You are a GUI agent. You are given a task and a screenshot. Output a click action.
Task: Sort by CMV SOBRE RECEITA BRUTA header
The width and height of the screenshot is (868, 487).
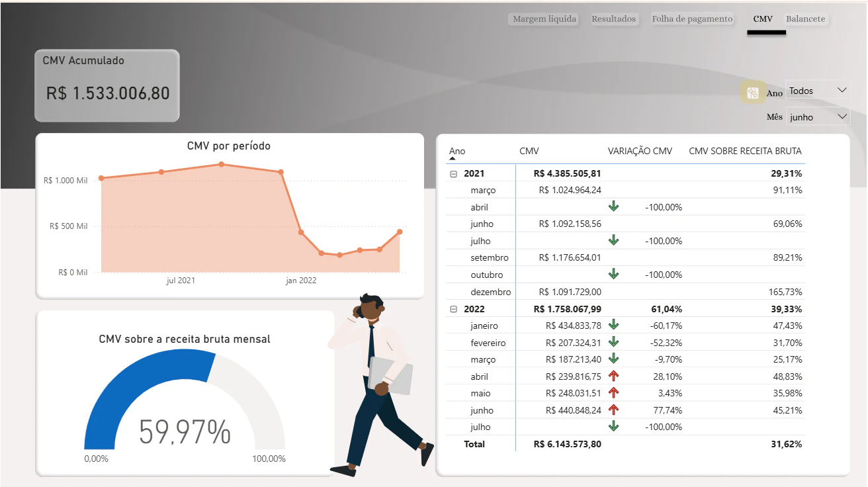[746, 152]
